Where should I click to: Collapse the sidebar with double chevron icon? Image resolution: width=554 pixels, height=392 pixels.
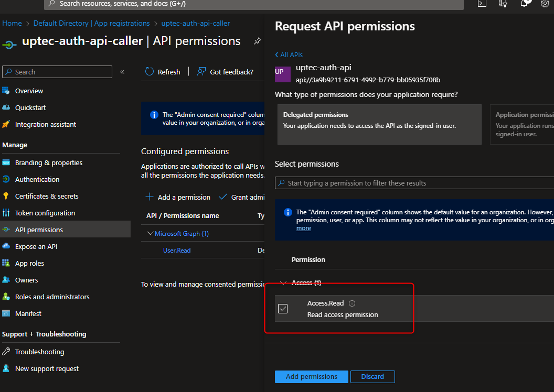point(122,72)
